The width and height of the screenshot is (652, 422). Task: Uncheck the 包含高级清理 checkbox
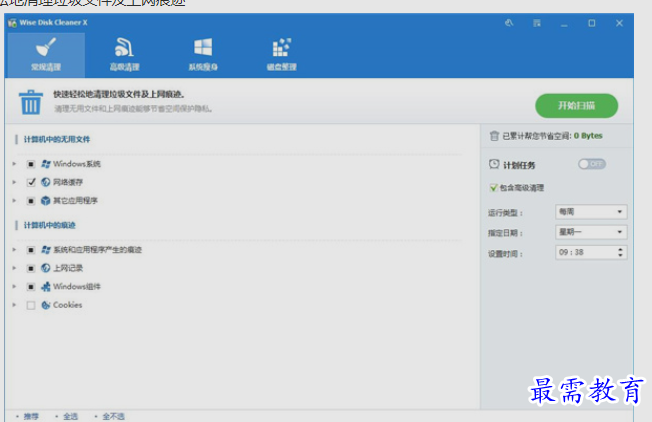tap(494, 188)
